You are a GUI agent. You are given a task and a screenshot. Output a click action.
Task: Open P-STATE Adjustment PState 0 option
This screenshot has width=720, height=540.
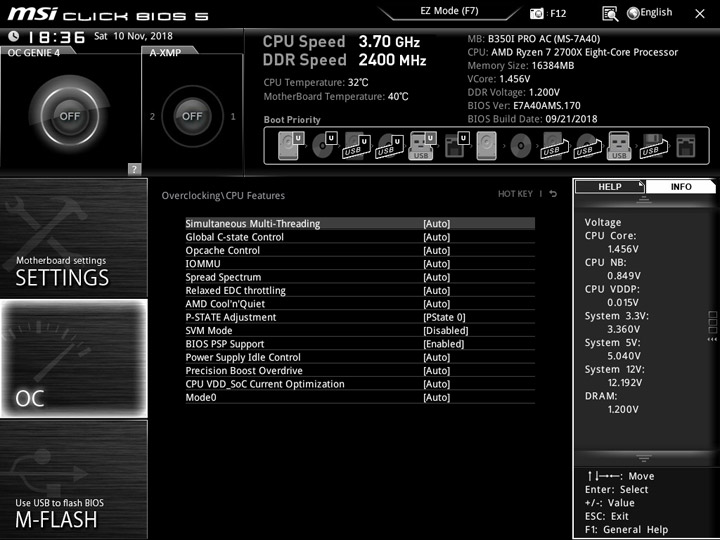444,317
